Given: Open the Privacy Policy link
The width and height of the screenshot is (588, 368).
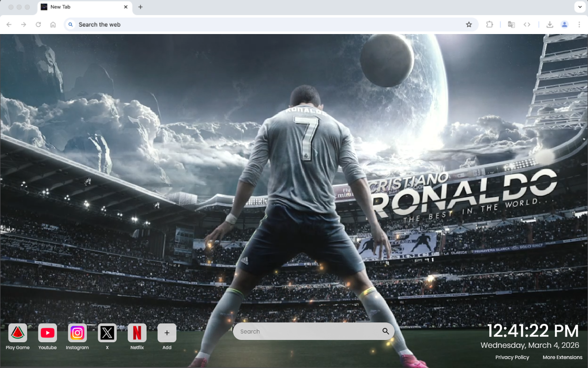Looking at the screenshot, I should [x=512, y=357].
